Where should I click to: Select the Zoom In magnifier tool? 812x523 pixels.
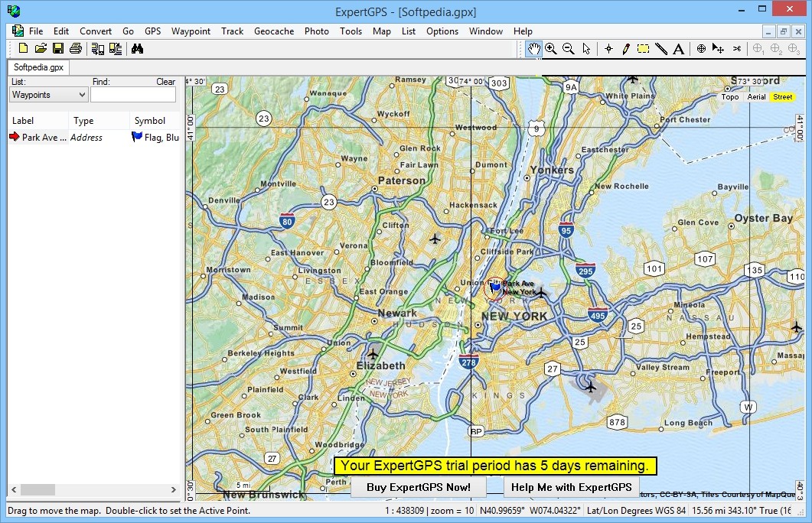click(x=550, y=49)
